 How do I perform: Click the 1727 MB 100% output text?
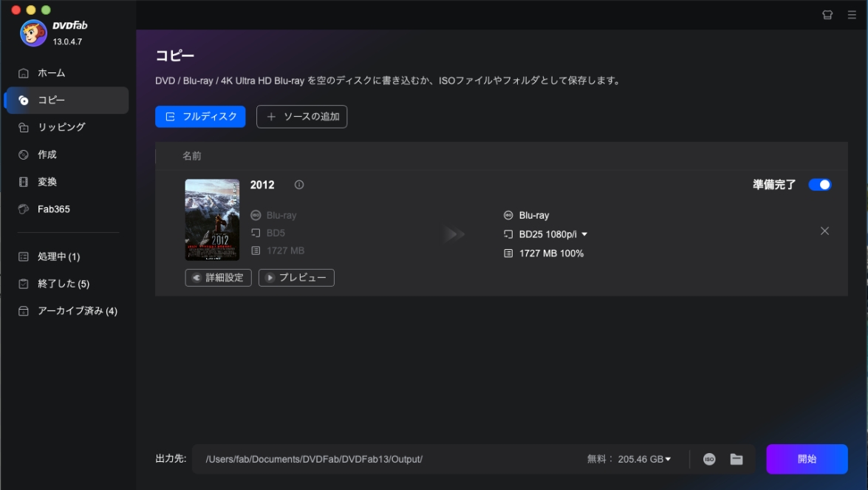tap(551, 253)
